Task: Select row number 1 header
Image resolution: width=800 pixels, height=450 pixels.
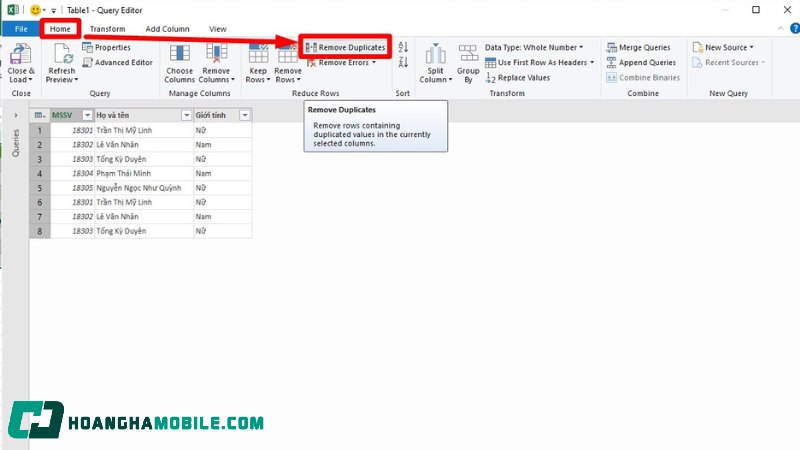Action: coord(40,131)
